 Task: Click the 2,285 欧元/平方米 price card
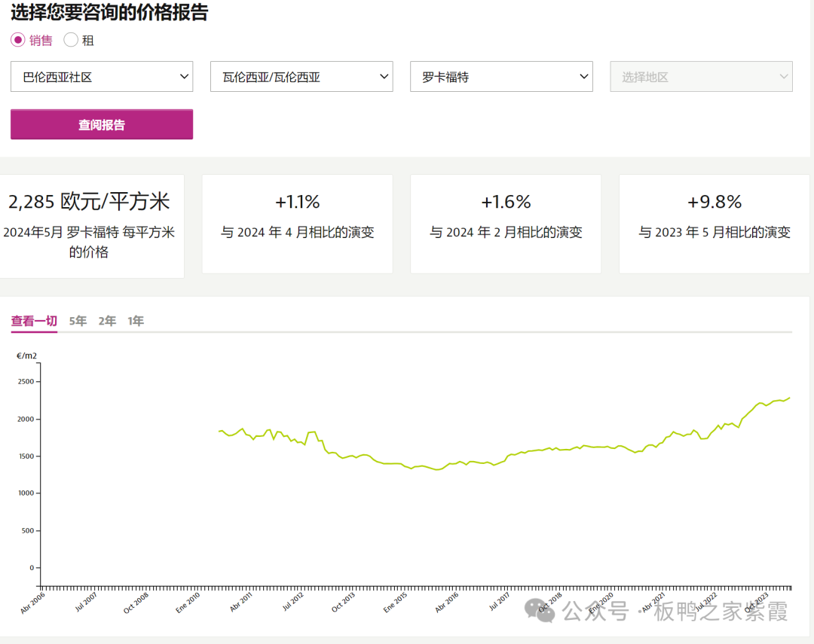tap(89, 225)
